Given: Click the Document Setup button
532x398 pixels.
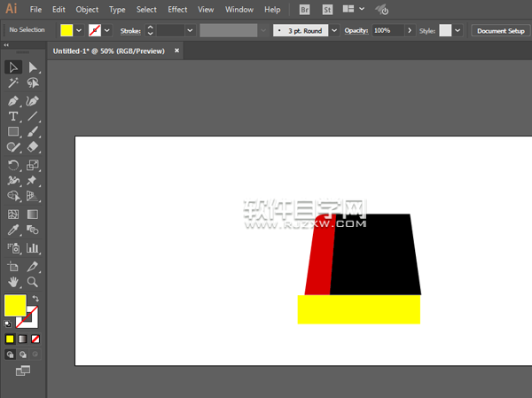Looking at the screenshot, I should [500, 30].
